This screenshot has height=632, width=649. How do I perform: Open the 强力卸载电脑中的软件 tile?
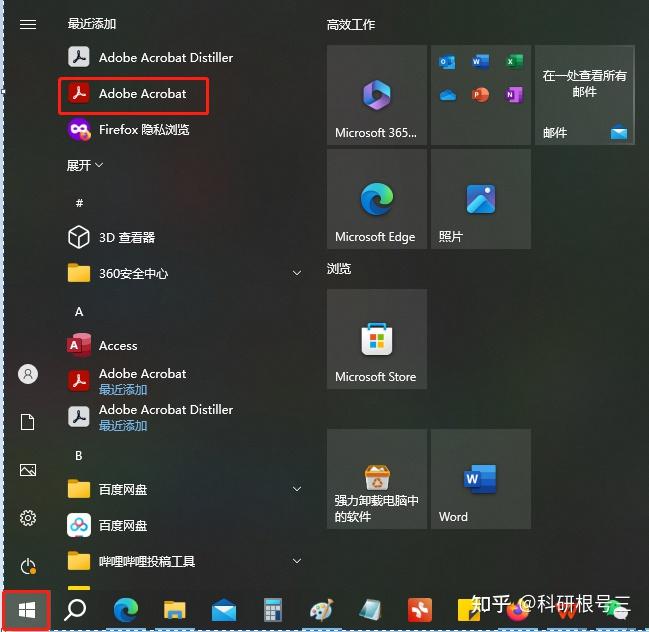point(377,479)
